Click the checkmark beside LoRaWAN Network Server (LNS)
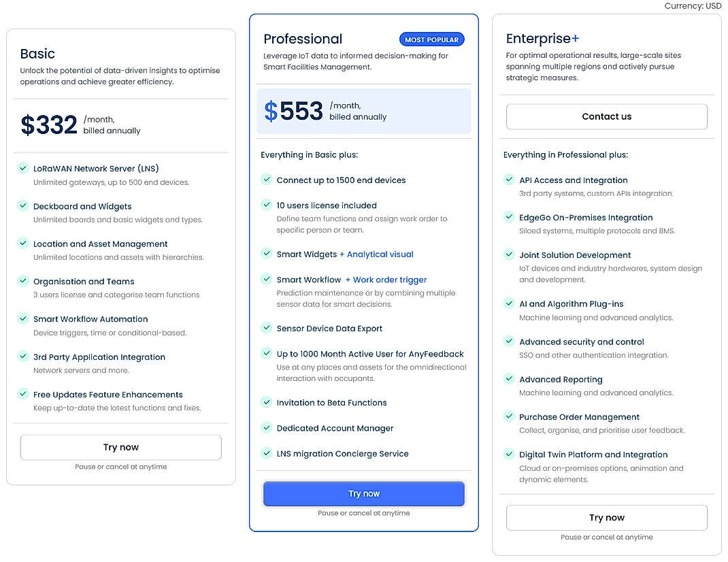 (22, 168)
